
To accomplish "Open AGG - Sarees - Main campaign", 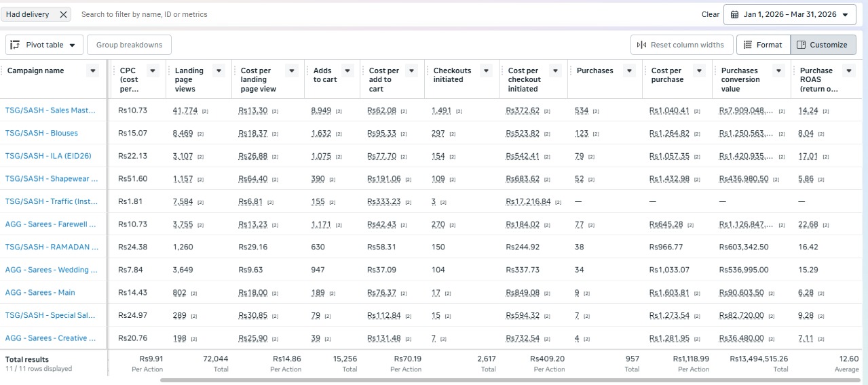I will pyautogui.click(x=40, y=293).
